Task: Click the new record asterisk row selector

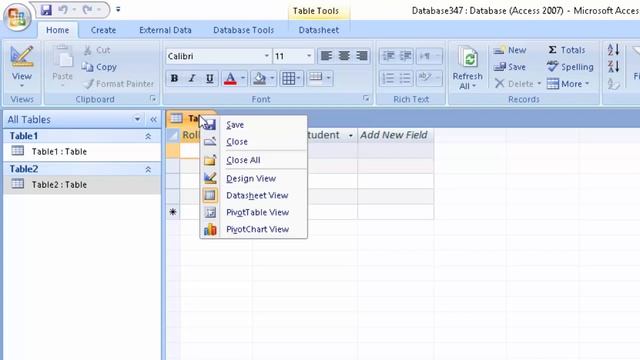Action: pyautogui.click(x=173, y=212)
